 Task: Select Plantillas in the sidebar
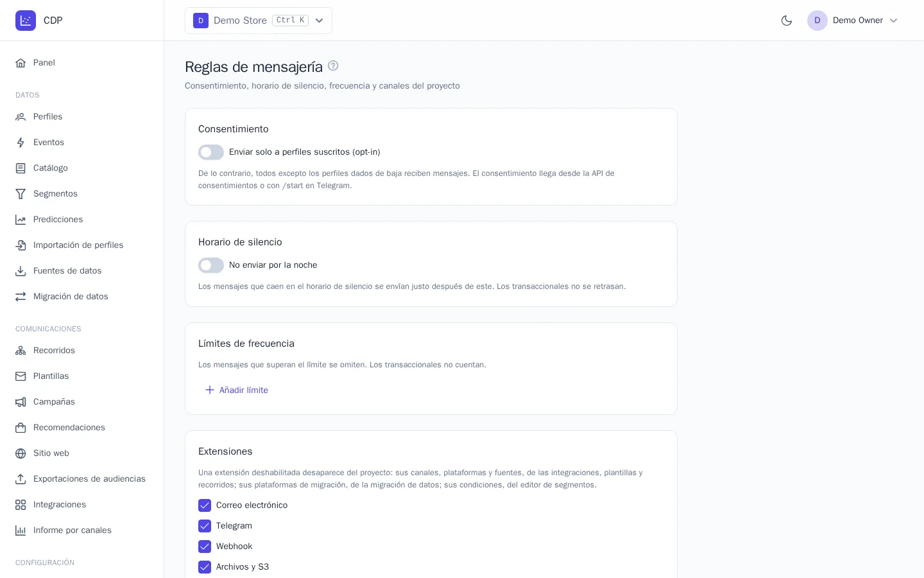click(82, 376)
